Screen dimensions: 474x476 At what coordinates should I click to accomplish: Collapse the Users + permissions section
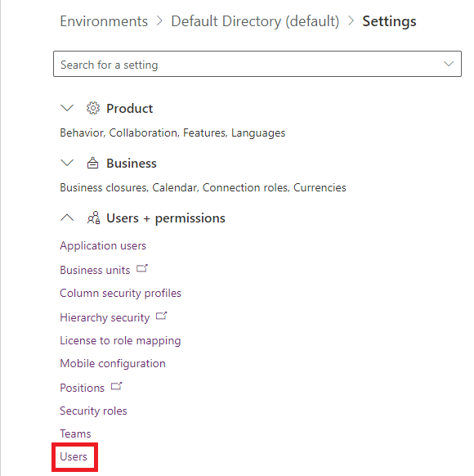click(x=67, y=218)
